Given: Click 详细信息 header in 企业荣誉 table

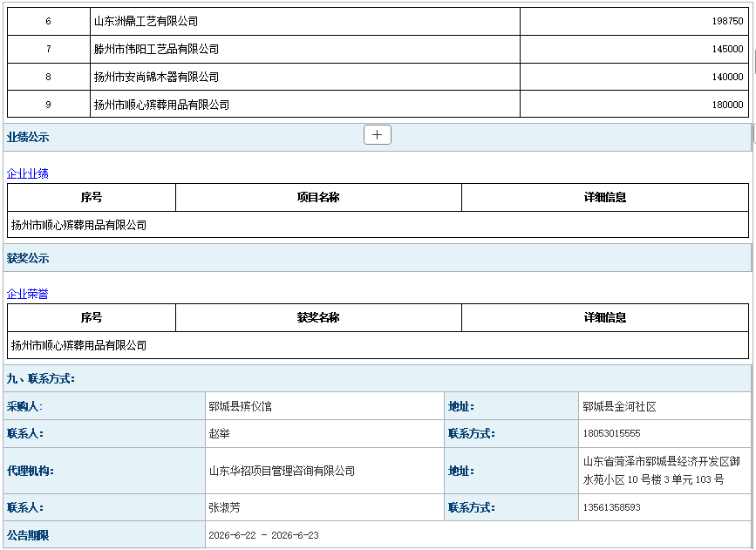Looking at the screenshot, I should 605,317.
